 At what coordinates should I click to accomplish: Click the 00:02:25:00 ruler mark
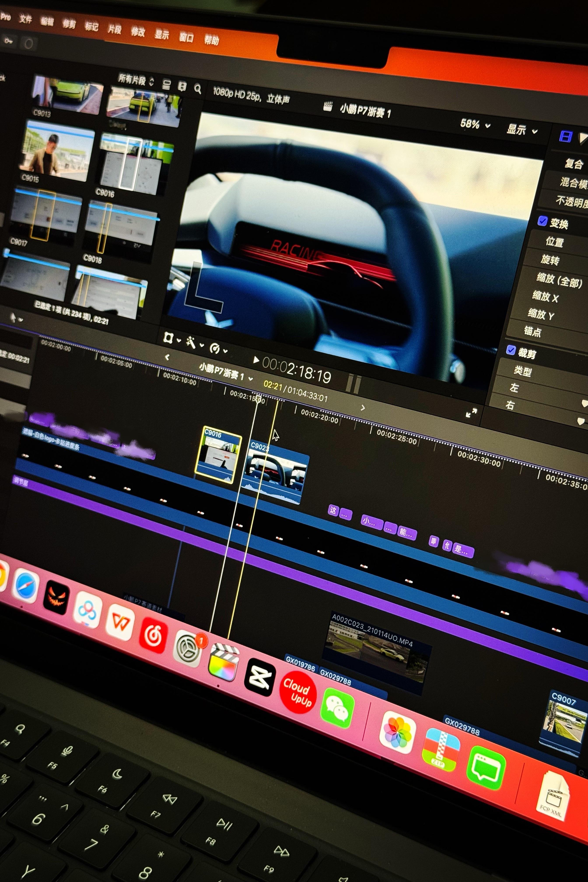[x=396, y=437]
